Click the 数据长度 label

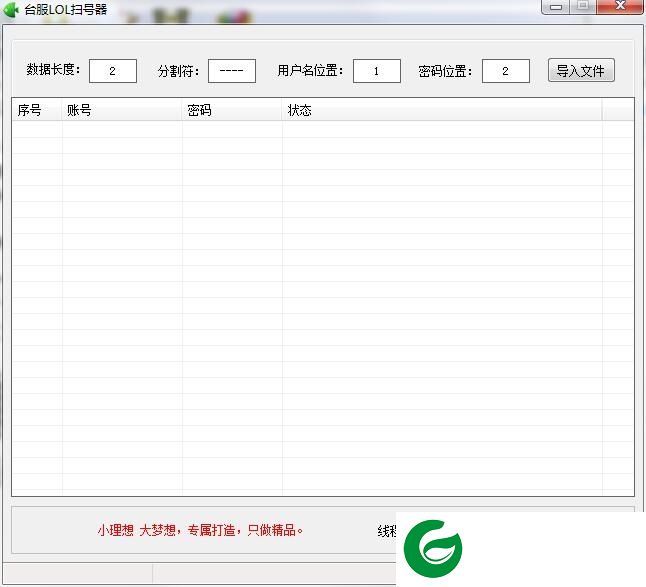pyautogui.click(x=53, y=70)
